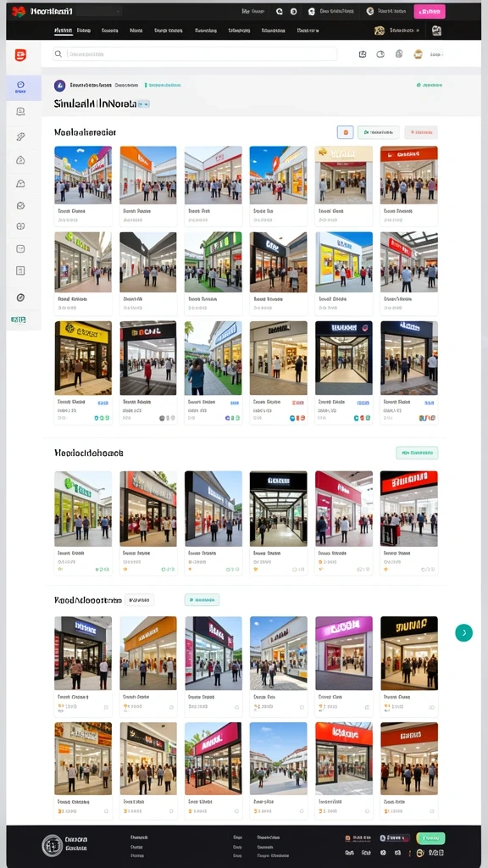Switch to the second tab in dark navigation bar
The height and width of the screenshot is (868, 488).
pos(84,31)
